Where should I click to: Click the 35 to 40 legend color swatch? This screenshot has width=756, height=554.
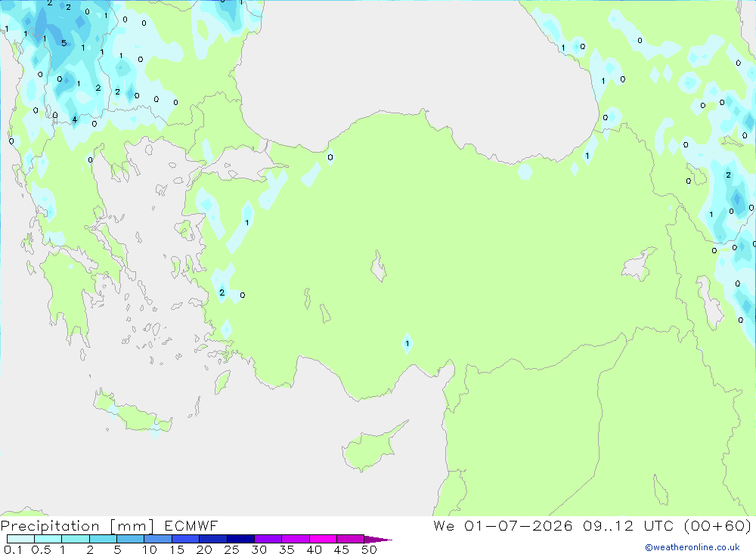pos(295,539)
